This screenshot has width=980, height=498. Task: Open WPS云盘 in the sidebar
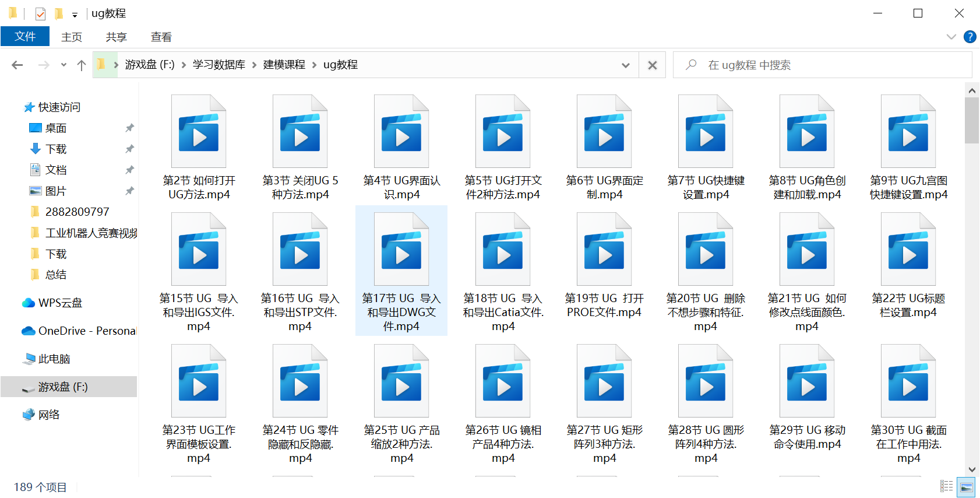60,303
